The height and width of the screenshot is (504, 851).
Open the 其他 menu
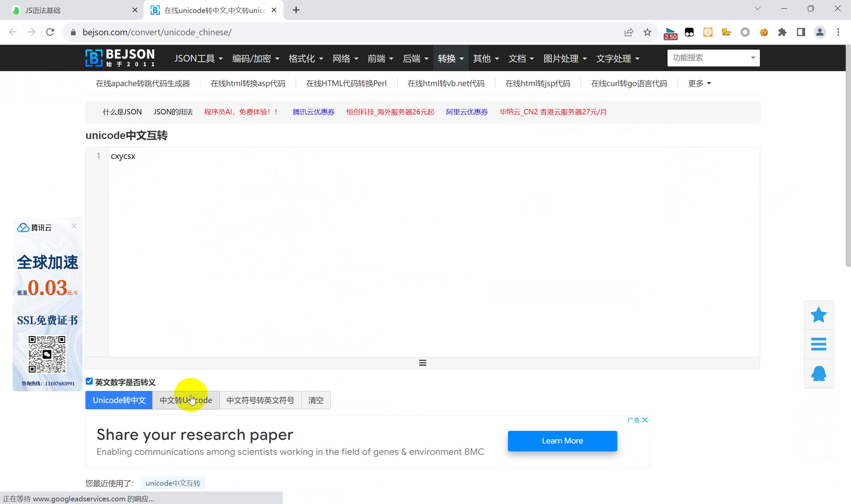[486, 59]
